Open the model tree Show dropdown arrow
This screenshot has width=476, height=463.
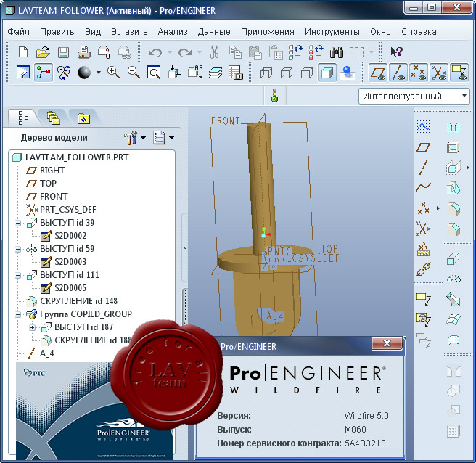tap(171, 138)
